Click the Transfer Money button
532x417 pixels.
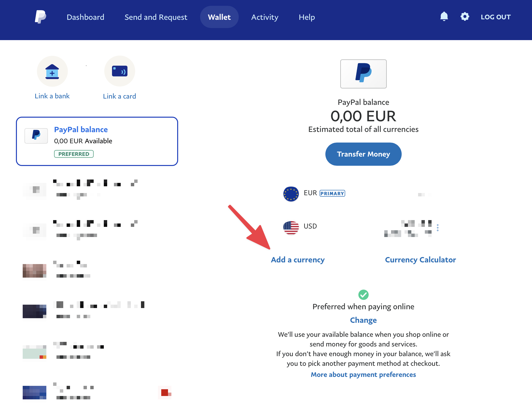click(x=363, y=154)
